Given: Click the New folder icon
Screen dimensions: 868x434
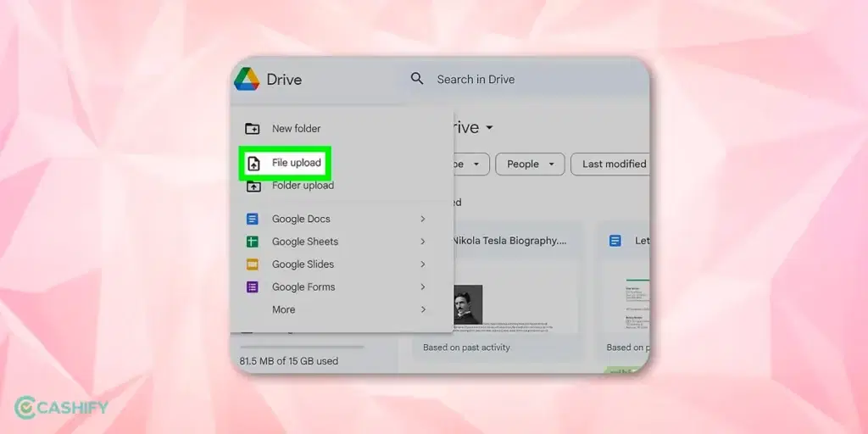Looking at the screenshot, I should pyautogui.click(x=253, y=129).
